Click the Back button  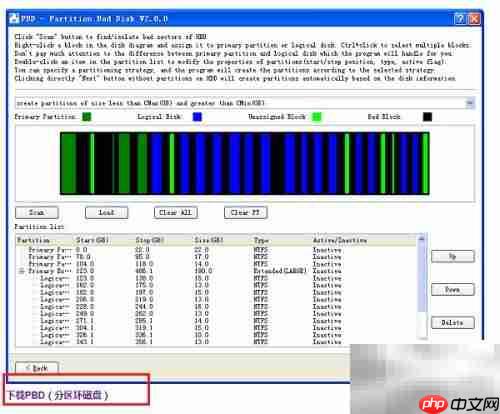coord(37,368)
